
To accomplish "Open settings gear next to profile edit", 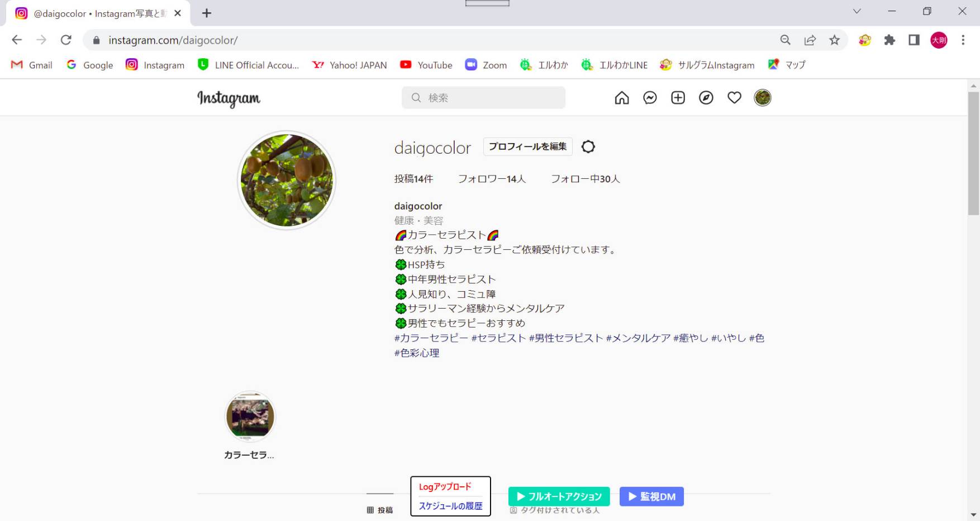I will (588, 146).
